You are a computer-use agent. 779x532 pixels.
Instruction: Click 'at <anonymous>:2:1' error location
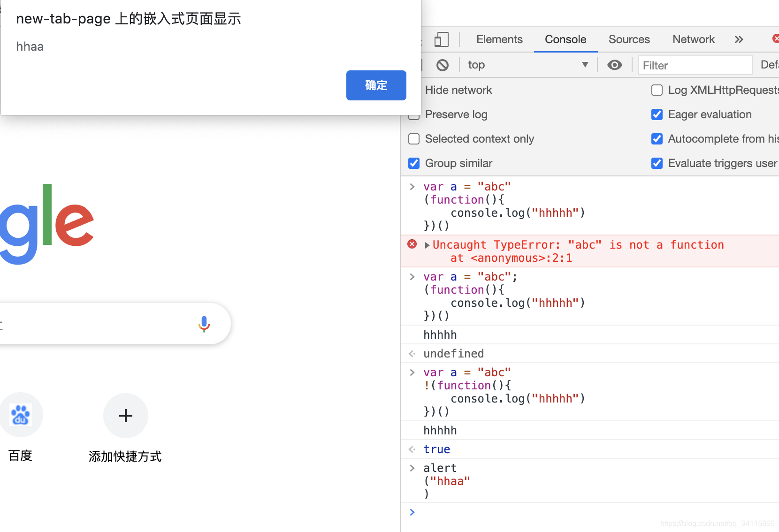[x=511, y=258]
